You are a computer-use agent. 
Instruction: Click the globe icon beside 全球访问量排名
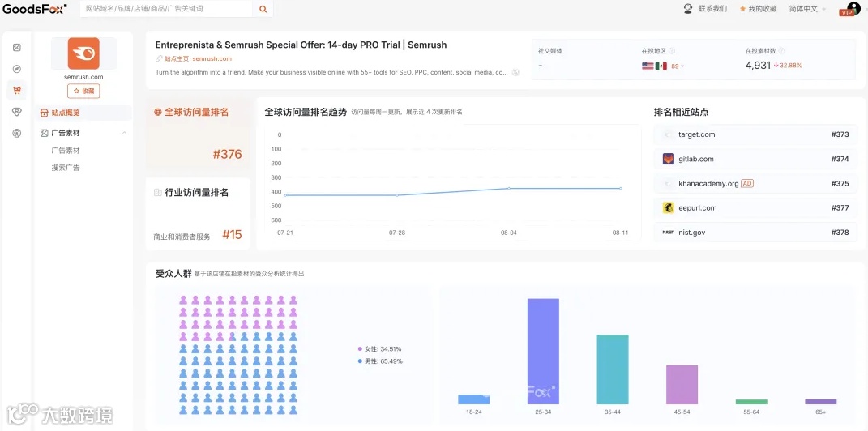158,113
